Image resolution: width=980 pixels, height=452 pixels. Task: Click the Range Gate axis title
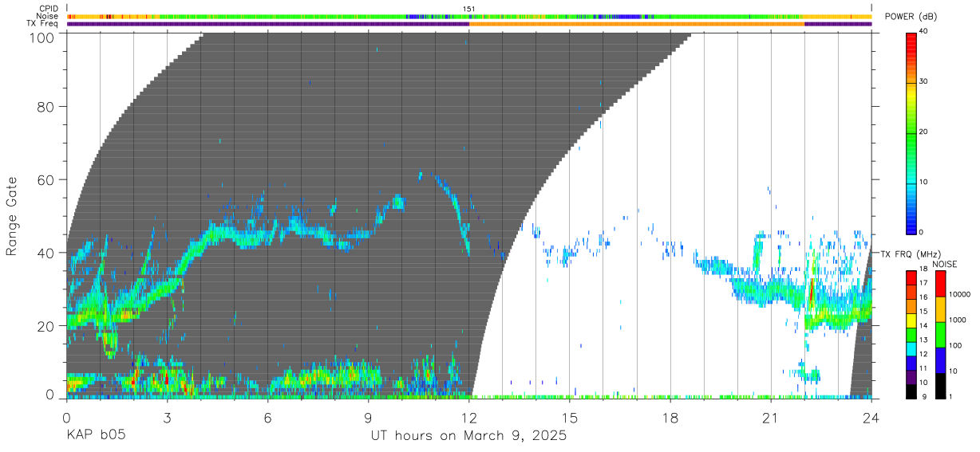pyautogui.click(x=13, y=216)
